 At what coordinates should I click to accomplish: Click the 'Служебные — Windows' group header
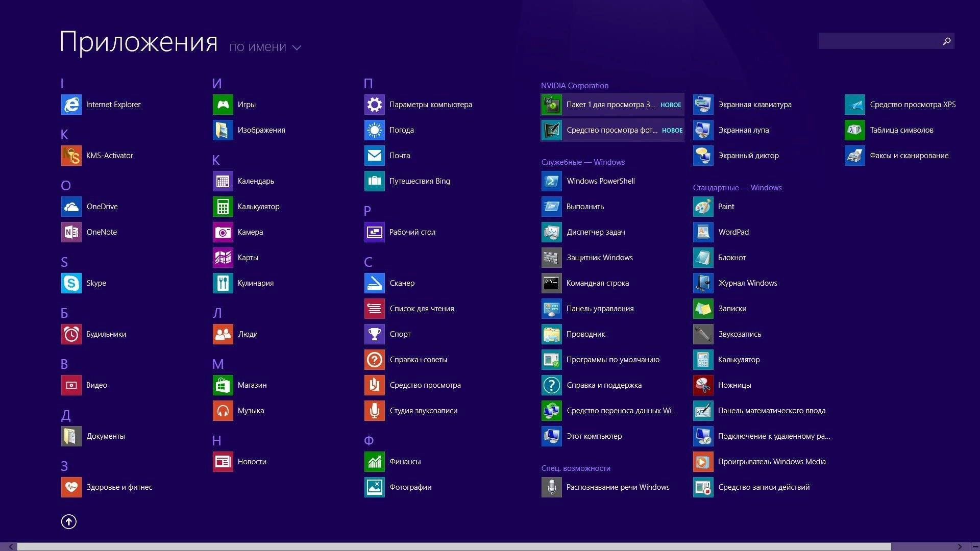583,162
